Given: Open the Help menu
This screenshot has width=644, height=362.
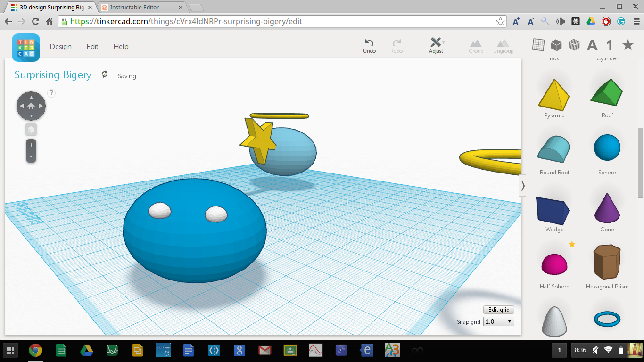Looking at the screenshot, I should pos(121,47).
